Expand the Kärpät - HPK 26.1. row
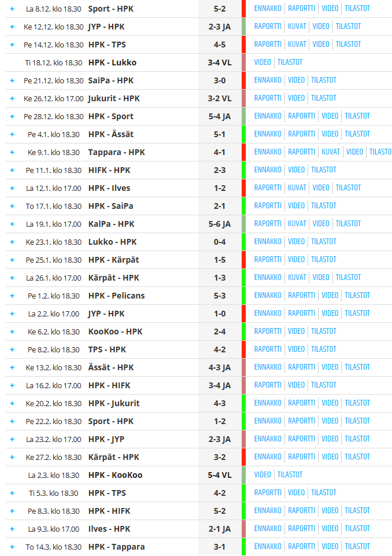This screenshot has height=556, width=392. pyautogui.click(x=12, y=278)
